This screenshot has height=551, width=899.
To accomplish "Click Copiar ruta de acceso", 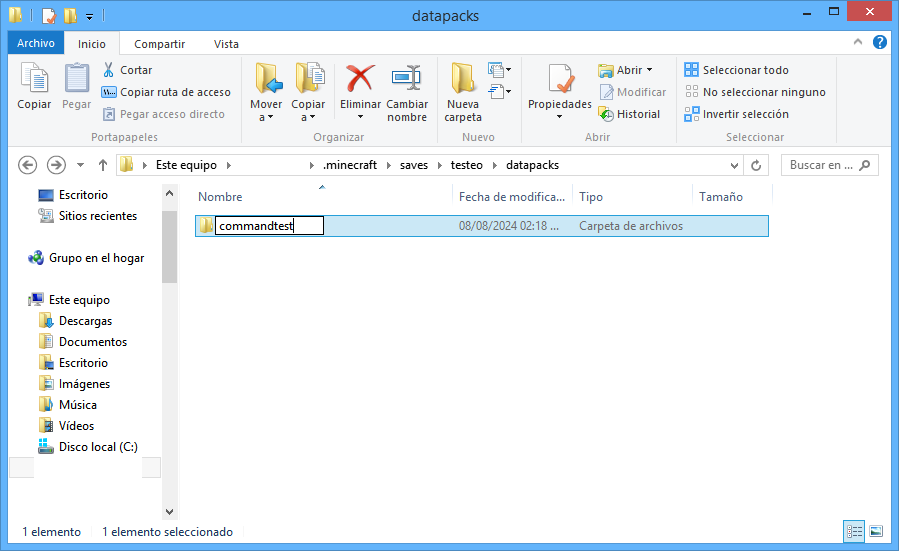I will pyautogui.click(x=166, y=92).
